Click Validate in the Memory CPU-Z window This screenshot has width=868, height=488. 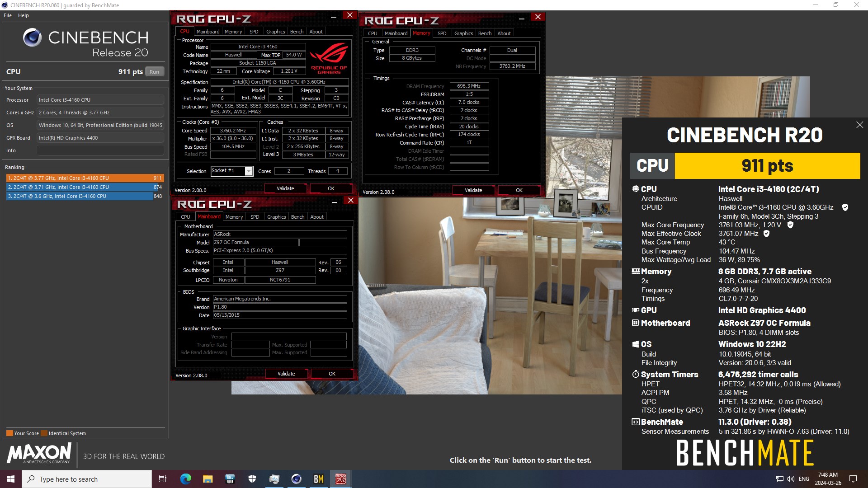click(473, 190)
